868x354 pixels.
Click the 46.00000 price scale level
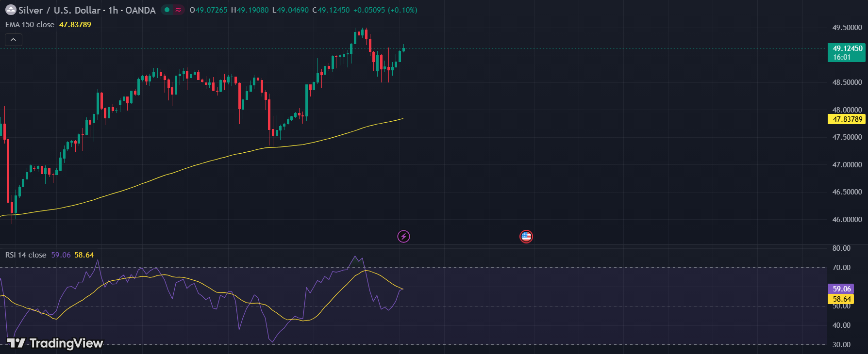(847, 220)
